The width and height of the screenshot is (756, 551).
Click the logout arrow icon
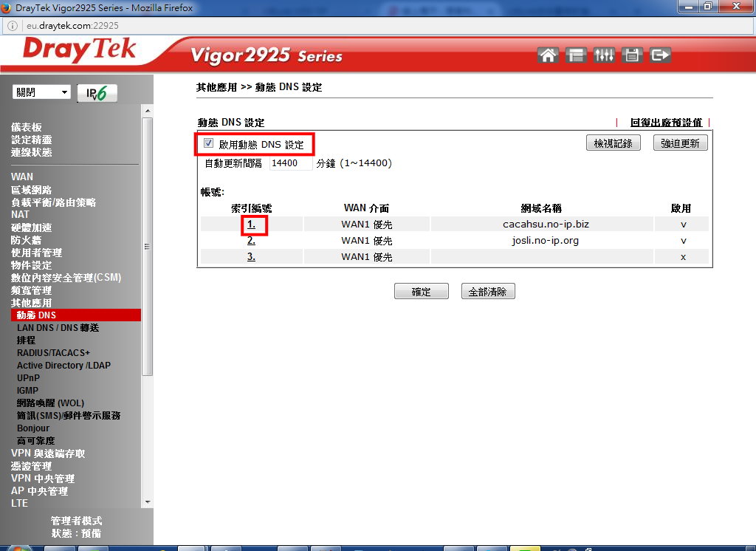pyautogui.click(x=660, y=55)
